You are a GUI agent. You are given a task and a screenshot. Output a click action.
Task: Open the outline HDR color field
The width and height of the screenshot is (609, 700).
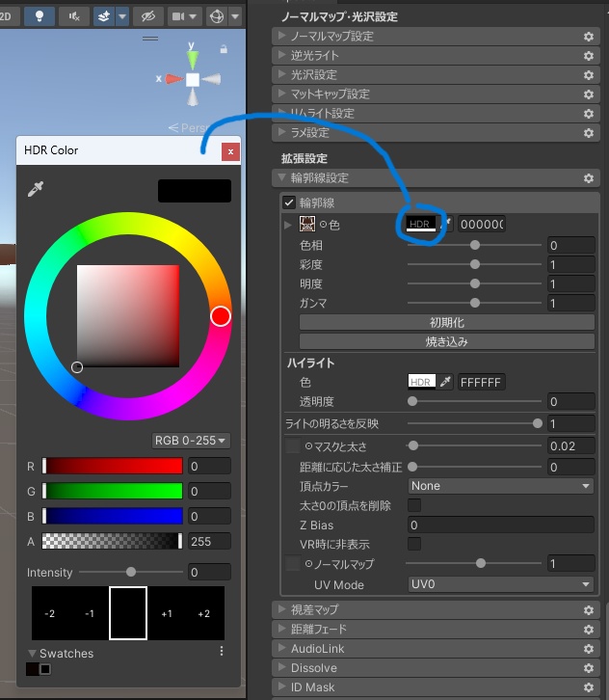421,224
